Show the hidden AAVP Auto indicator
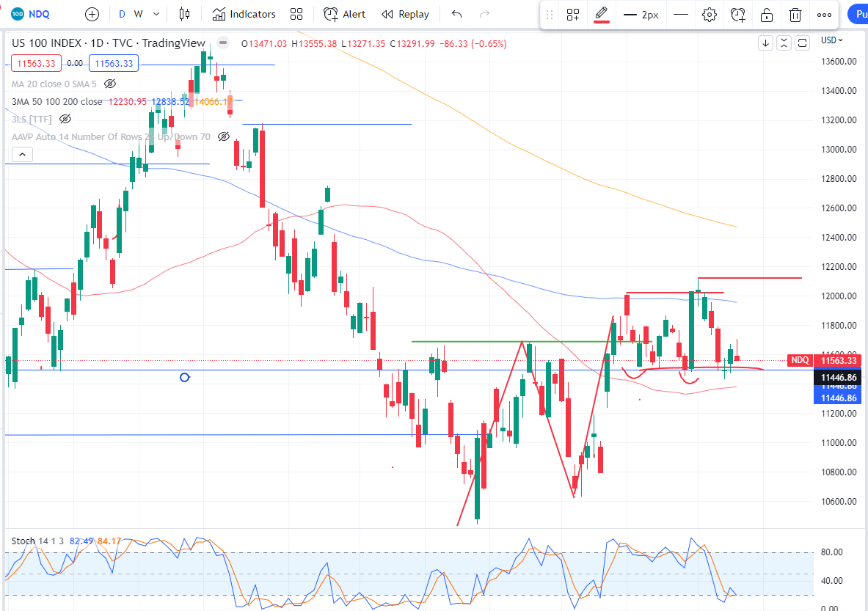 [x=224, y=136]
